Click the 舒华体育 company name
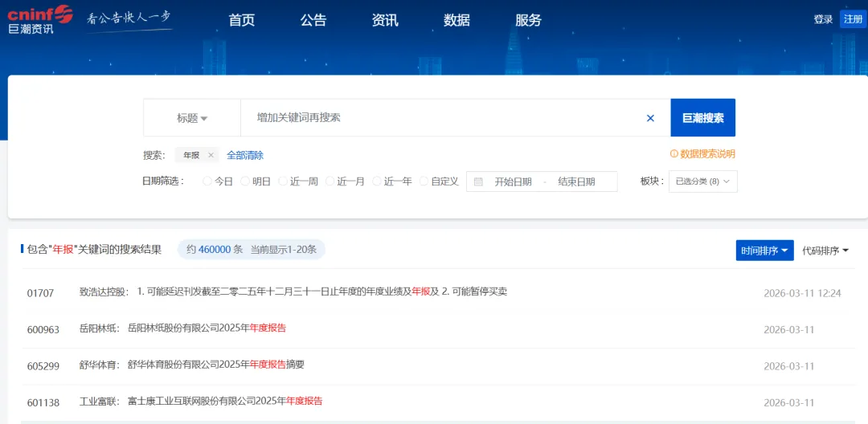Viewport: 868px width, 424px height. pos(97,365)
